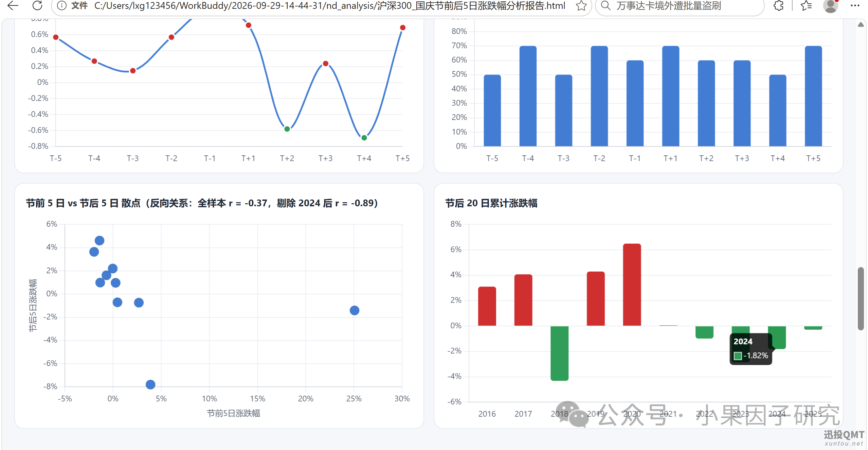Select the T-2 point on the line chart
The height and width of the screenshot is (450, 868).
(171, 37)
